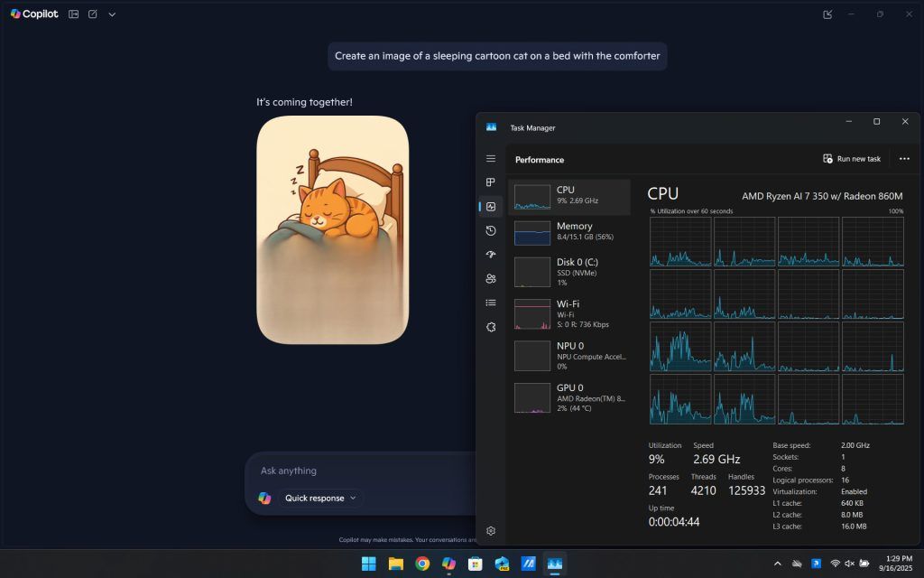Select the Wi-Fi performance entry
The image size is (924, 578).
(x=569, y=313)
